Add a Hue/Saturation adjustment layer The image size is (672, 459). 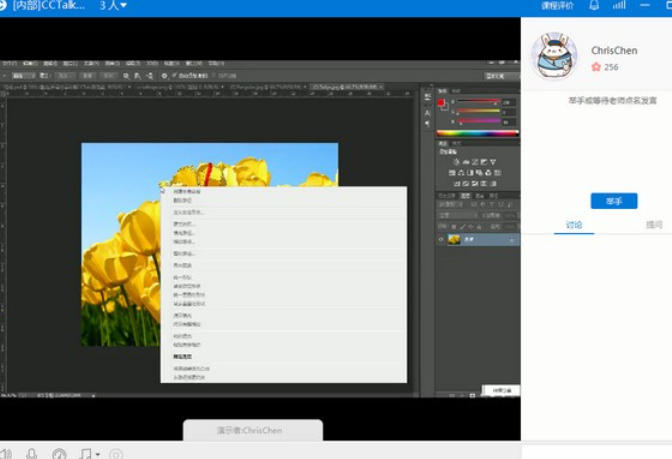tap(452, 173)
